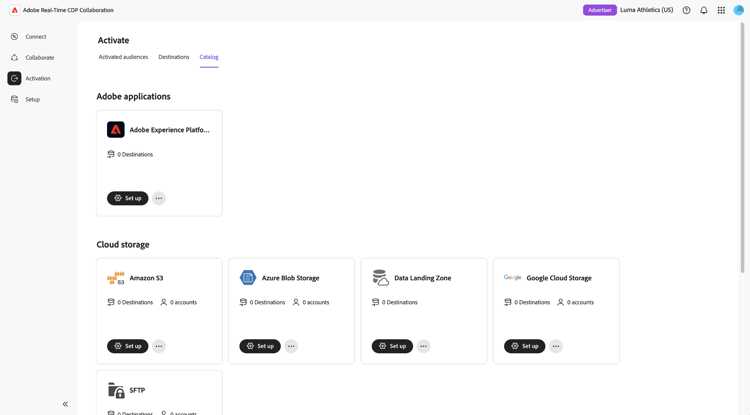Image resolution: width=750 pixels, height=415 pixels.
Task: Go to Collaborate in the sidebar
Action: click(x=40, y=57)
